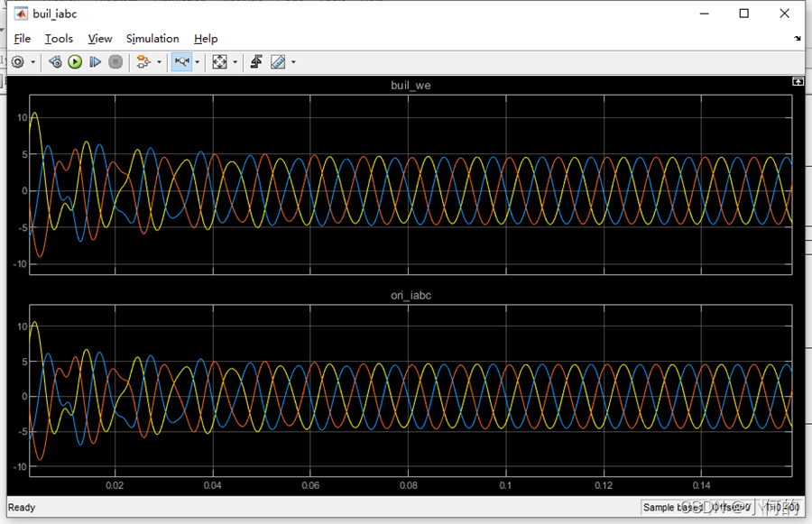
Task: Minimize the buil_iabc window
Action: [705, 14]
